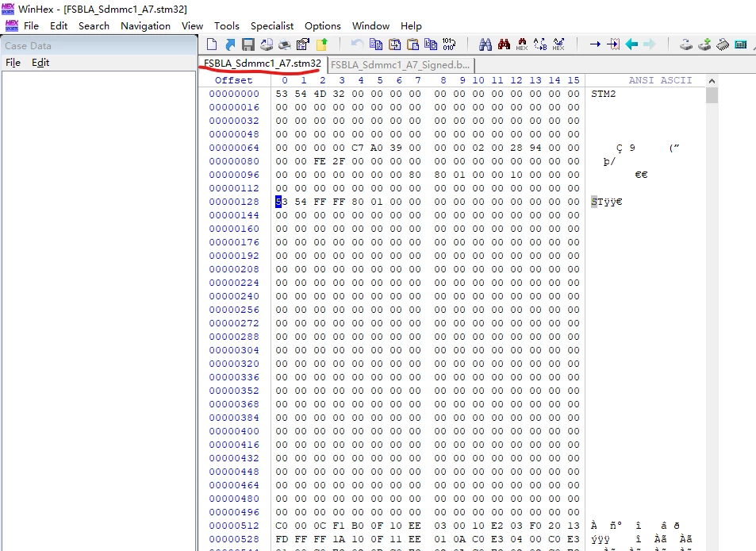756x551 pixels.
Task: Open file Properties from the toolbar icon
Action: (303, 44)
